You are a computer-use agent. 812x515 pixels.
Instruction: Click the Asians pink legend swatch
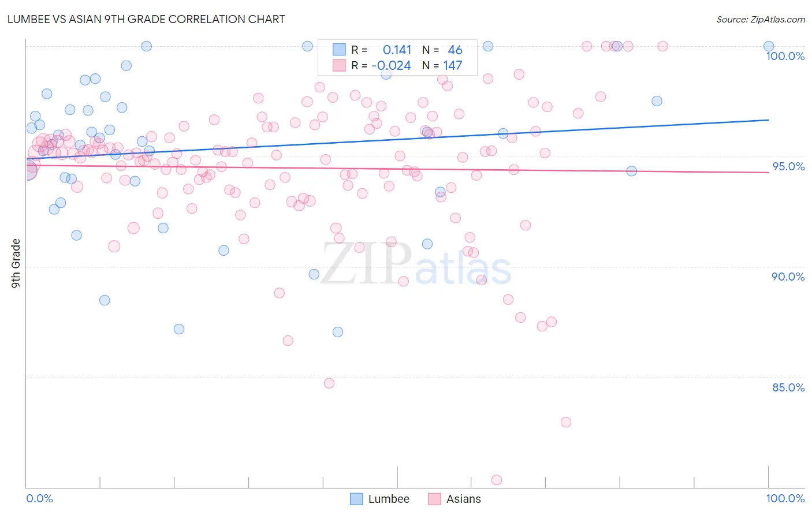435,499
